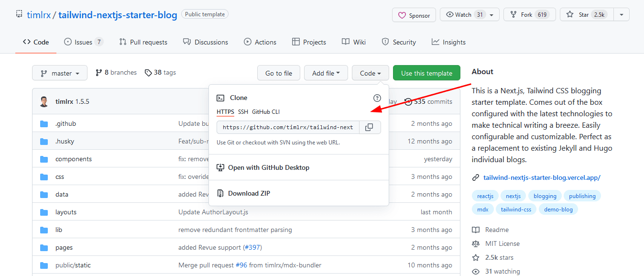This screenshot has width=644, height=276.
Task: Click the publishing topic tag
Action: 582,196
